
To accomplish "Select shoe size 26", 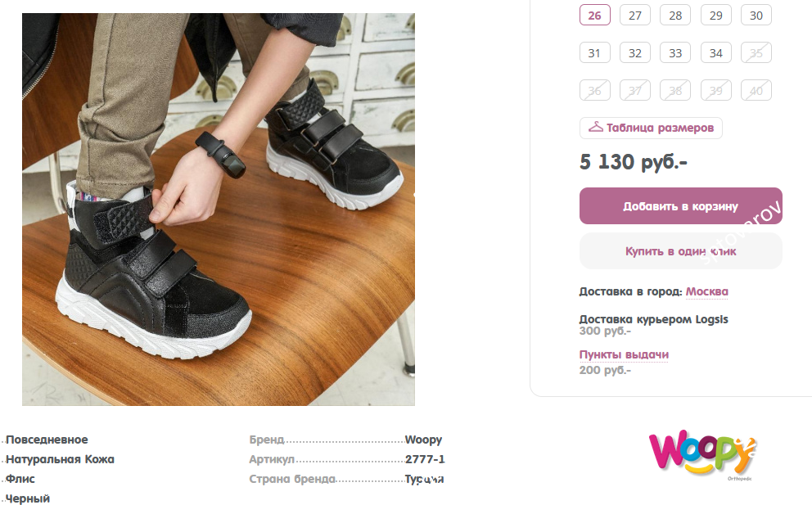I will pyautogui.click(x=594, y=16).
